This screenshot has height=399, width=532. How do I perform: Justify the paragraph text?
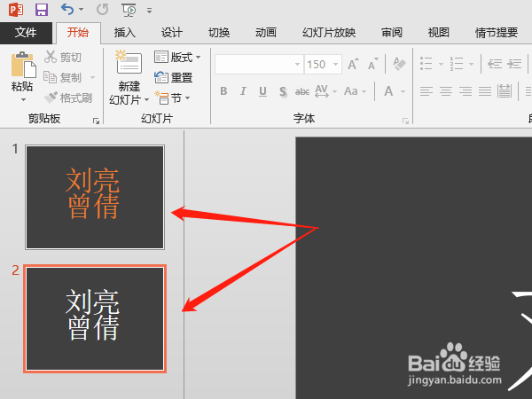tap(485, 91)
